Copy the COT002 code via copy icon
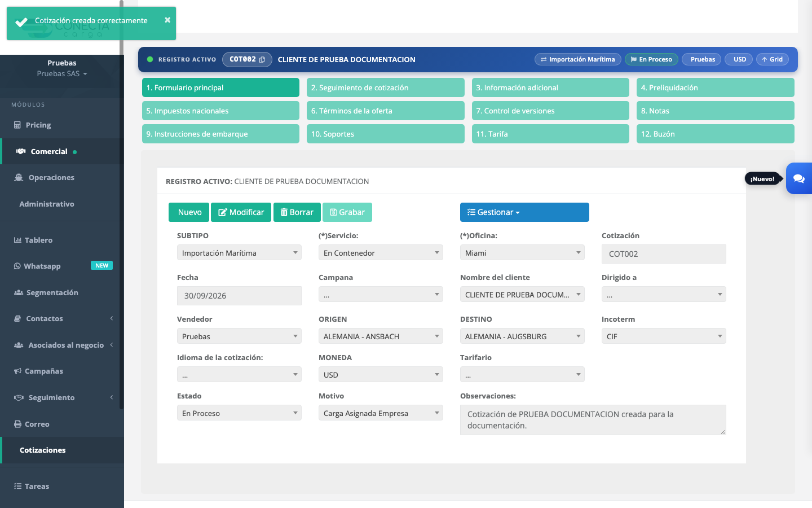Screen dimensions: 812x508 point(262,59)
